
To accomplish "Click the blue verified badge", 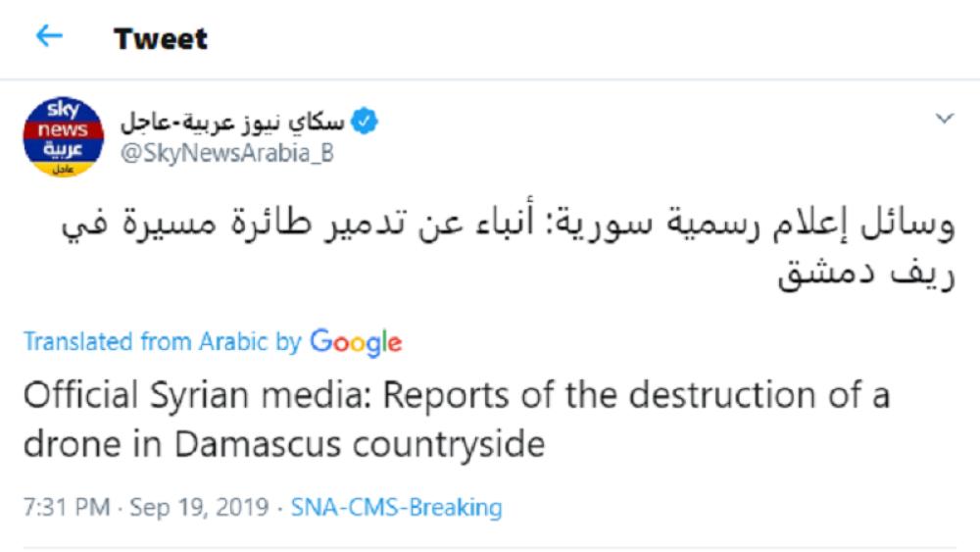I will (364, 124).
